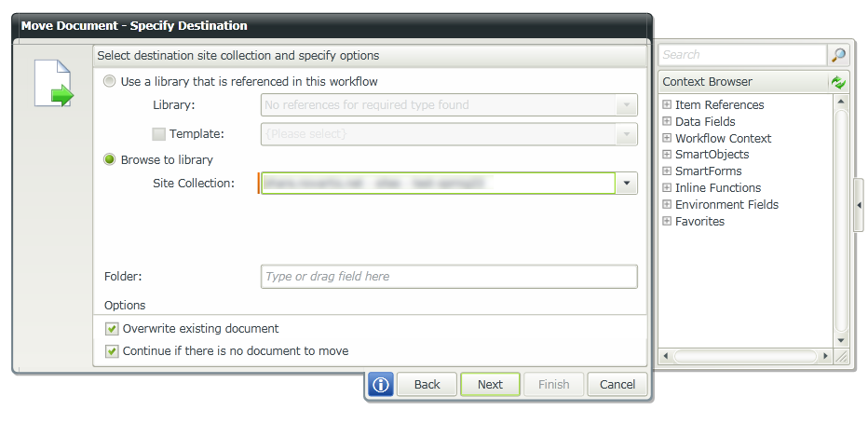Select Workflow Context tree item
The image size is (868, 424).
[723, 138]
